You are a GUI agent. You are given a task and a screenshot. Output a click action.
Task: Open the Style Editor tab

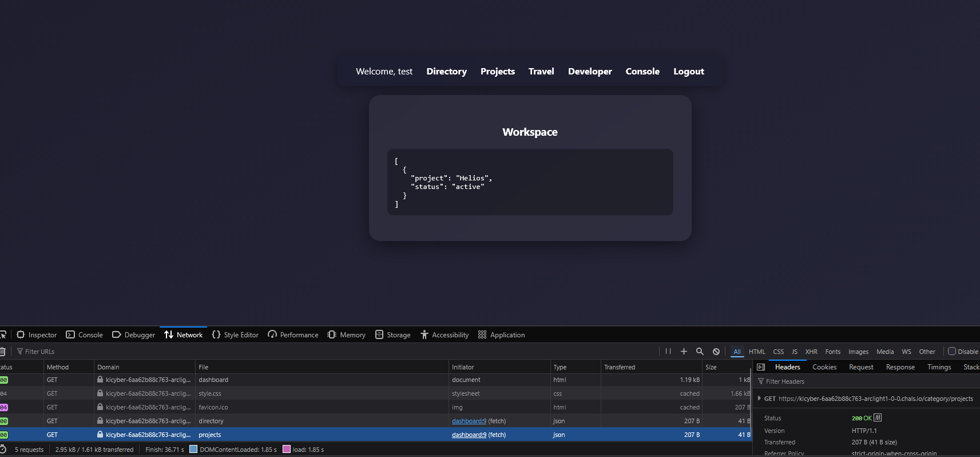click(235, 335)
